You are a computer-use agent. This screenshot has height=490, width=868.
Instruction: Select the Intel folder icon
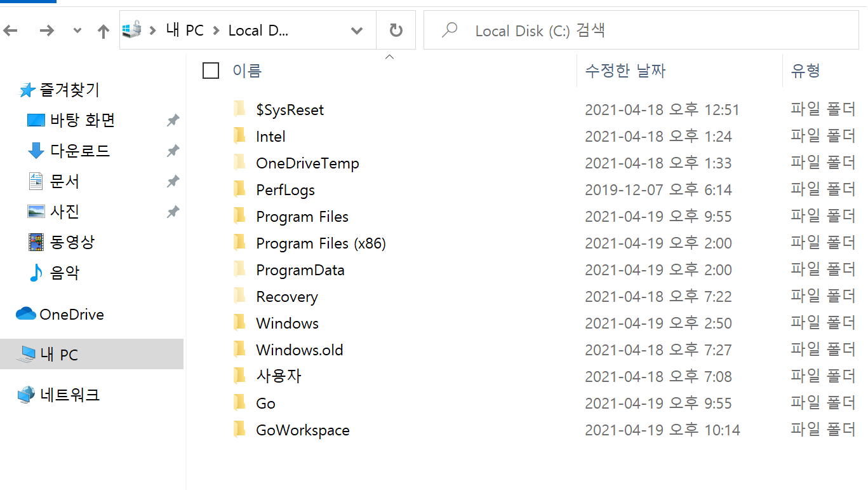240,135
